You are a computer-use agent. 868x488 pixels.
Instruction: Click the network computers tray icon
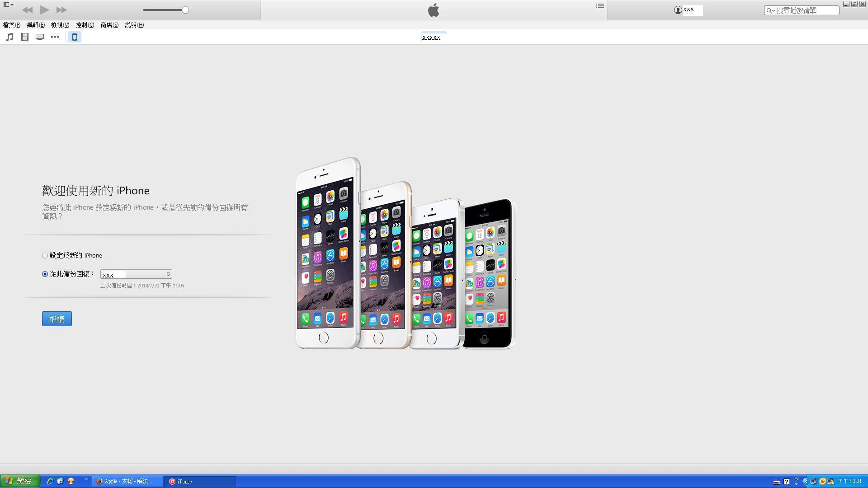[814, 482]
